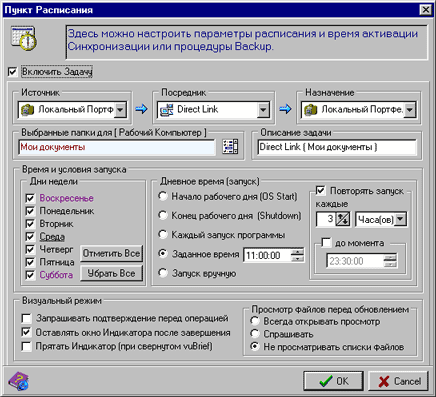This screenshot has width=436, height=397.
Task: Enable до момента checkbox
Action: coord(326,242)
